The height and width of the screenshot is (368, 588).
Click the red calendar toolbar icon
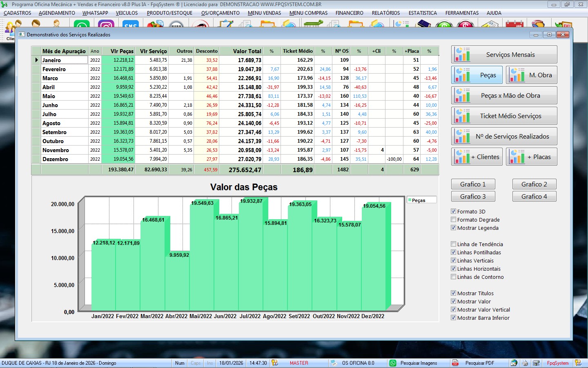(x=514, y=25)
